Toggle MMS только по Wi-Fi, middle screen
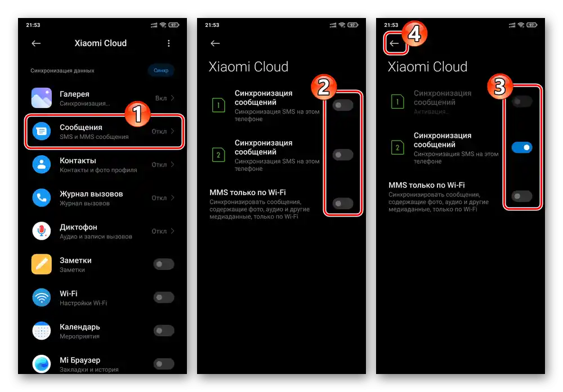This screenshot has width=563, height=392. [x=343, y=204]
